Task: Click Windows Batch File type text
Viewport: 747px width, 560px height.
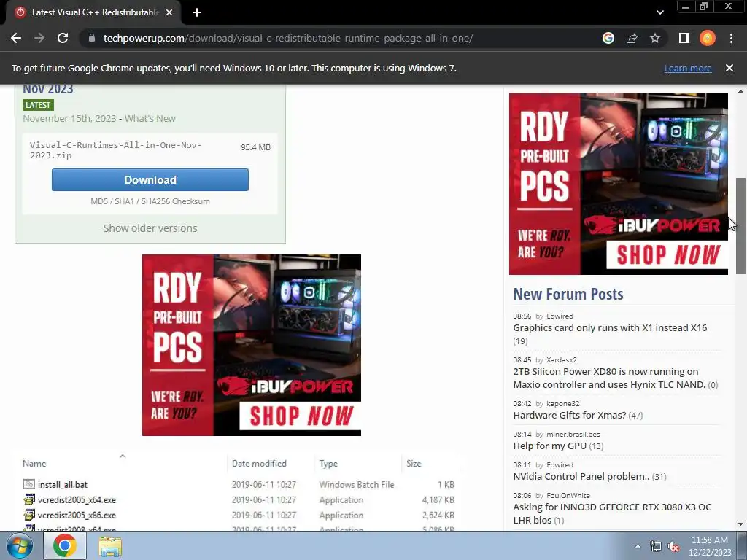Action: click(356, 484)
